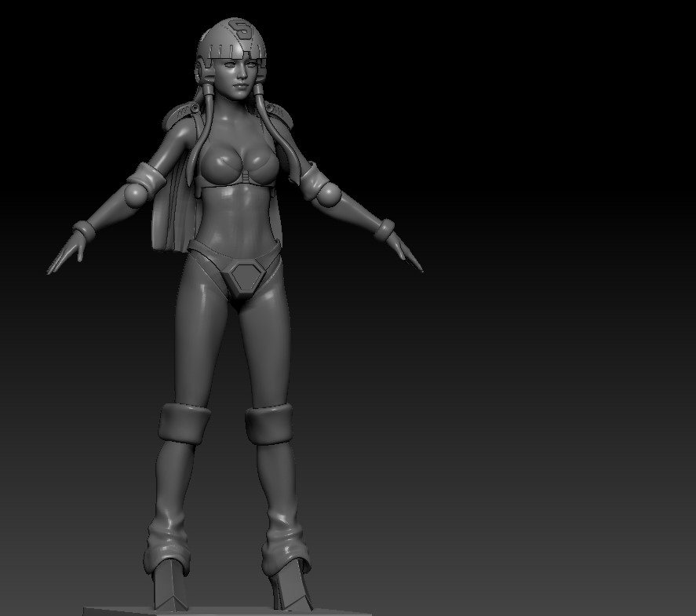
Task: Click the S emblem on the helmet
Action: (242, 30)
